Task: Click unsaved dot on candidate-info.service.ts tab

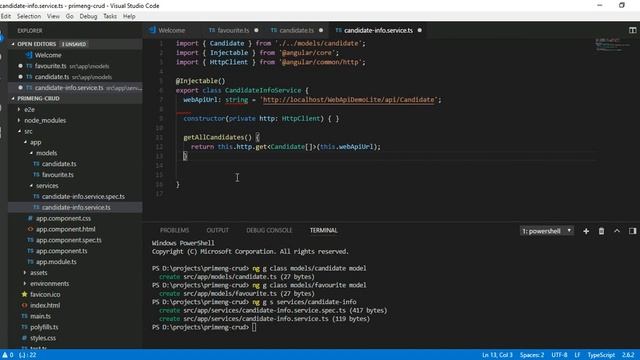Action: (x=420, y=30)
